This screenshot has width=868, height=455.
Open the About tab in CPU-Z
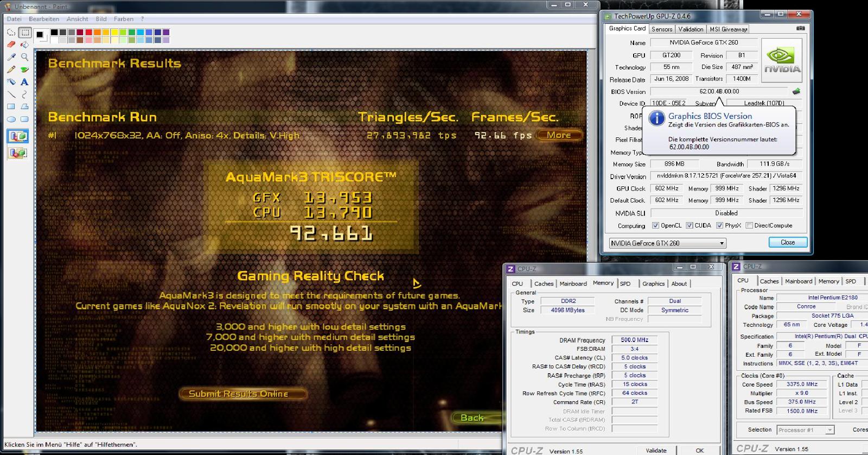tap(679, 283)
